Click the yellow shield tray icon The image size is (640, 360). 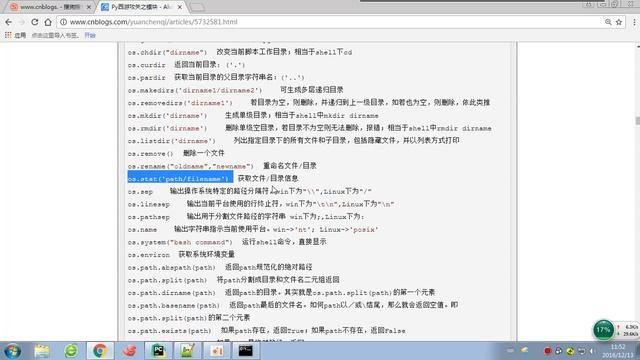tap(570, 351)
